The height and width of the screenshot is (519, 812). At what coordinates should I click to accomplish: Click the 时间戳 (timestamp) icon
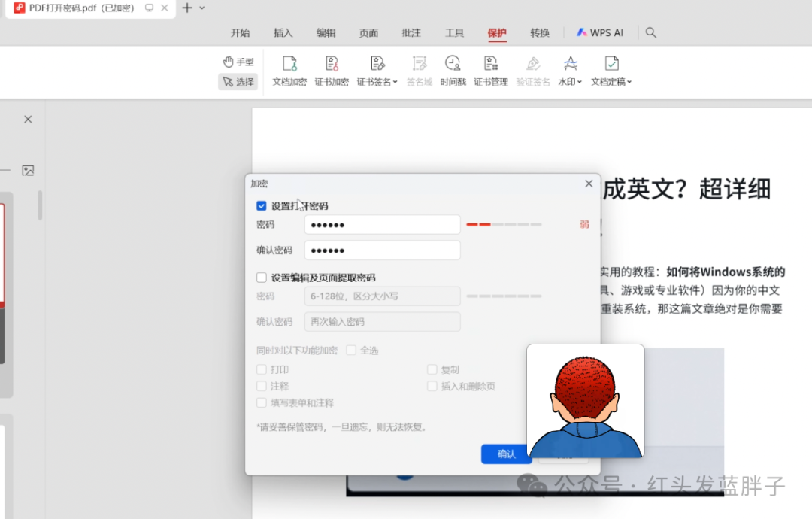453,65
